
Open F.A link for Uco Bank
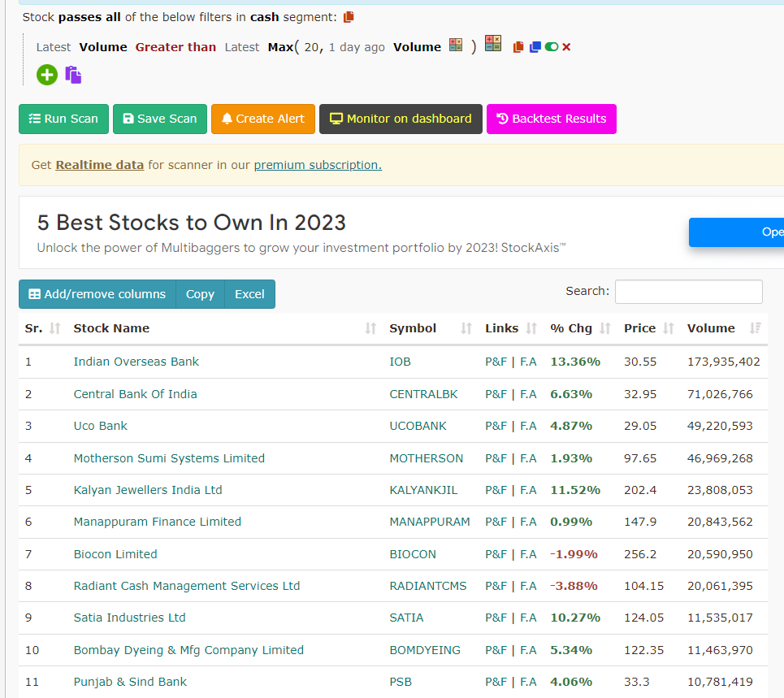coord(529,426)
